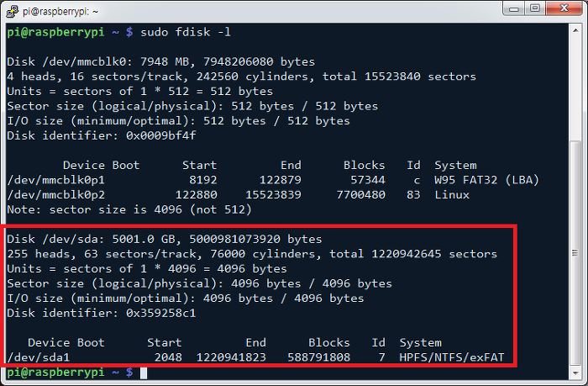Click the '/dev/mmcblk0p1' device entry
The image size is (588, 386).
click(x=56, y=180)
